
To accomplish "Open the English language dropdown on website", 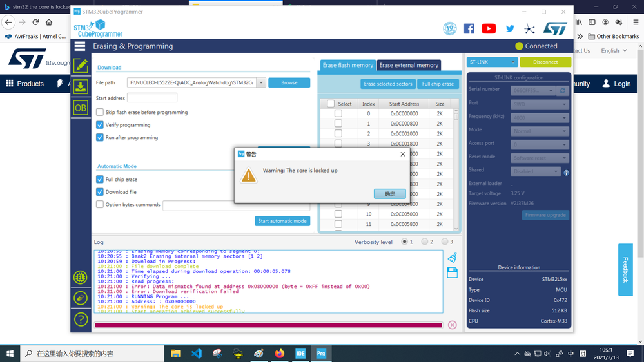I will point(614,50).
